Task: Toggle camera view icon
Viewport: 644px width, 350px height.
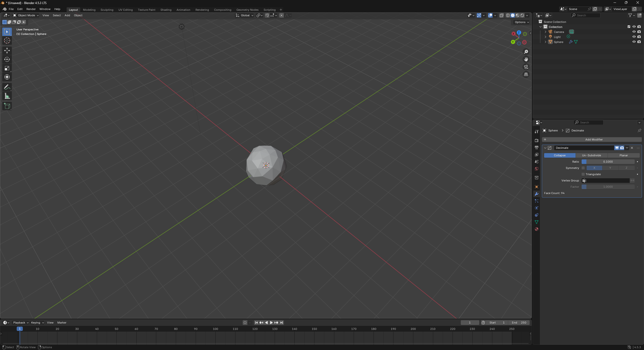Action: click(526, 67)
